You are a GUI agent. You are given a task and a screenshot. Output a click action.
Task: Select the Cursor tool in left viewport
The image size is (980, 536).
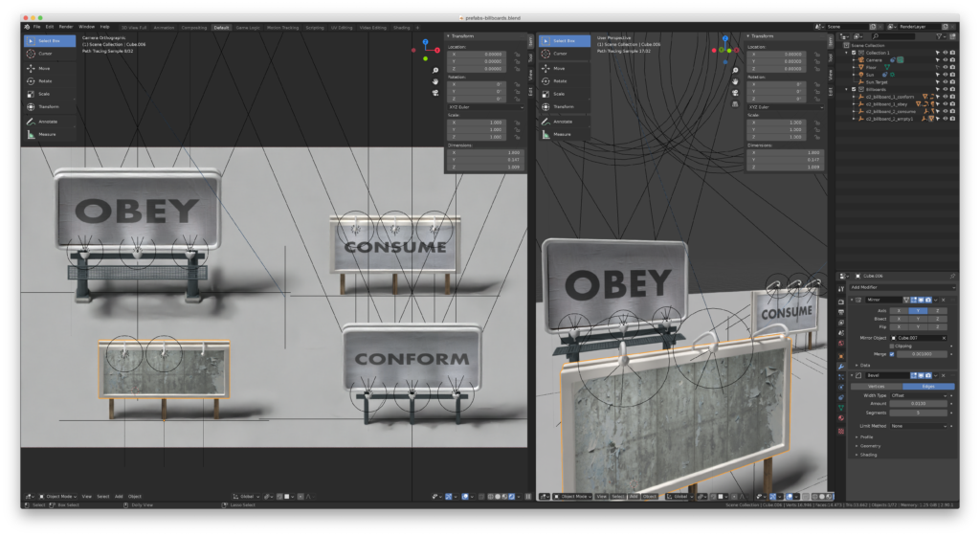[x=50, y=54]
